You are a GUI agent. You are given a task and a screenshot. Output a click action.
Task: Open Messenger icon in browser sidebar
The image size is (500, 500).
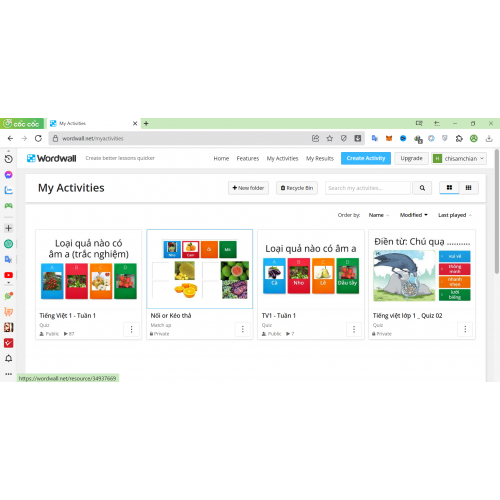9,175
